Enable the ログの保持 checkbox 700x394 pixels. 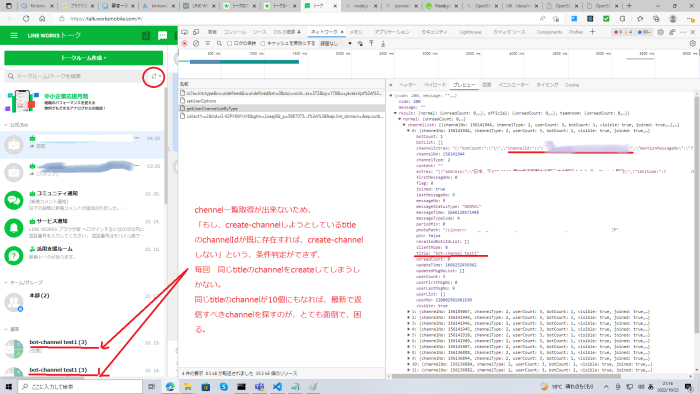(x=229, y=43)
